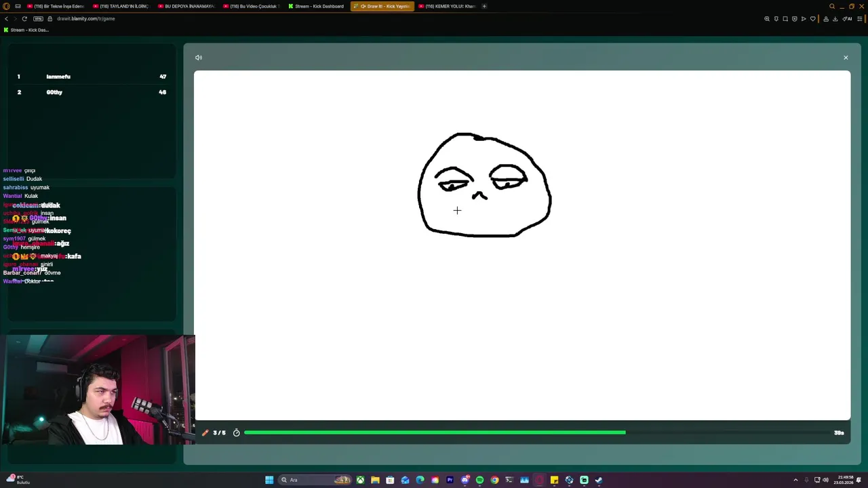Click chat message 'sym1907 gülmek'
Viewport: 868px width, 488px height.
[24, 239]
